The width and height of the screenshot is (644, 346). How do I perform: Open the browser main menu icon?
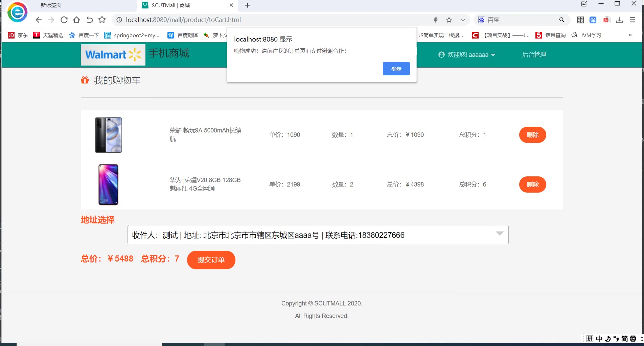click(x=632, y=20)
